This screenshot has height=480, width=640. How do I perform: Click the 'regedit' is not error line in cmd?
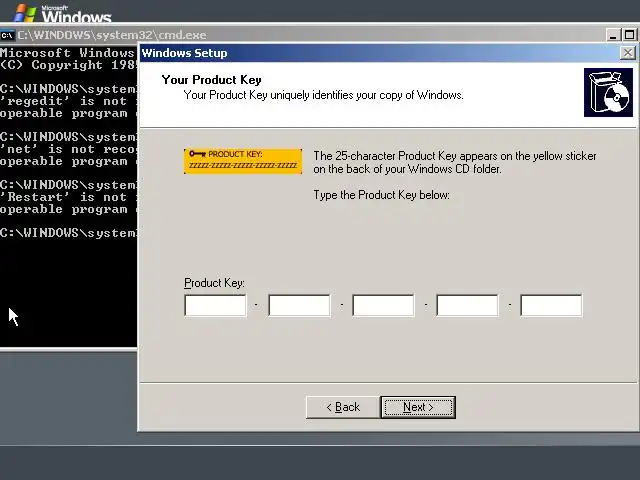coord(69,101)
